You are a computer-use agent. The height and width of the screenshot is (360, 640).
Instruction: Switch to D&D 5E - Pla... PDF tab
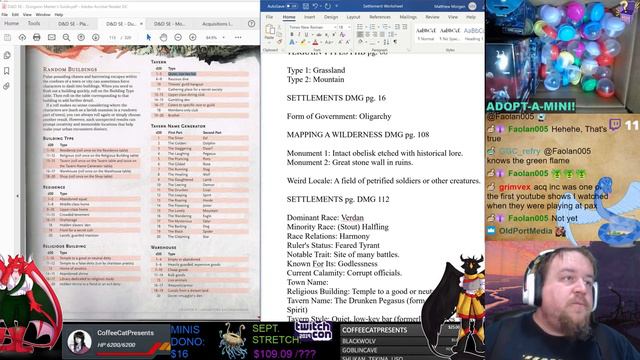pos(73,24)
